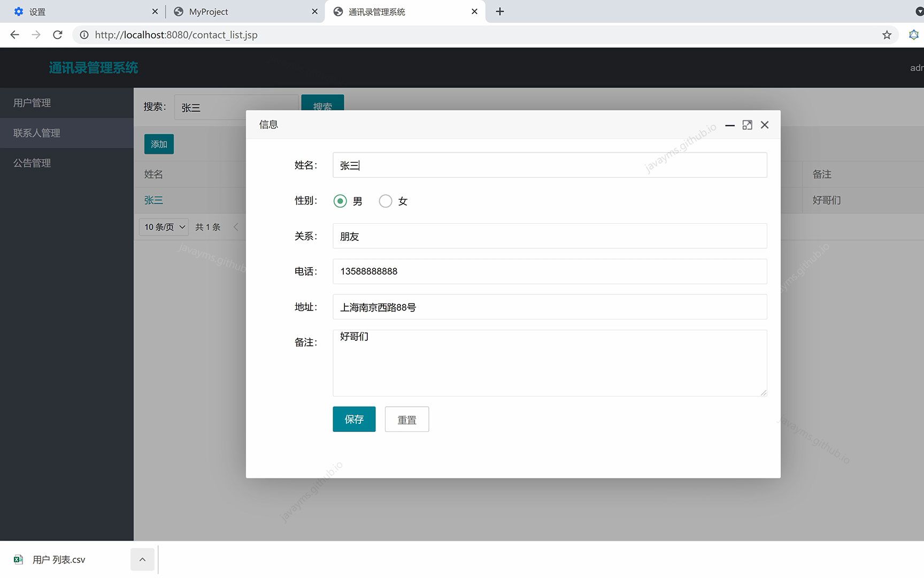Reload the contact list page
924x578 pixels.
pyautogui.click(x=58, y=35)
